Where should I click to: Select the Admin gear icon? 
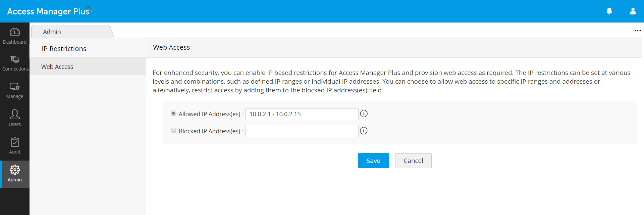click(x=15, y=170)
